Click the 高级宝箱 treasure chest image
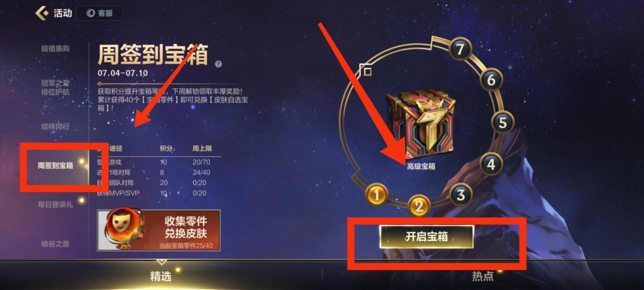The height and width of the screenshot is (290, 644). 421,122
